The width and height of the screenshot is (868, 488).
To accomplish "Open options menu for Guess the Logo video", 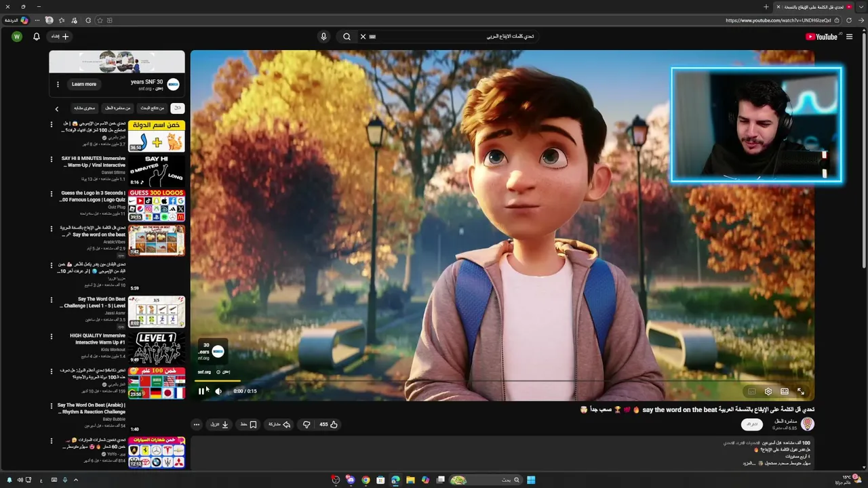I will tap(52, 194).
